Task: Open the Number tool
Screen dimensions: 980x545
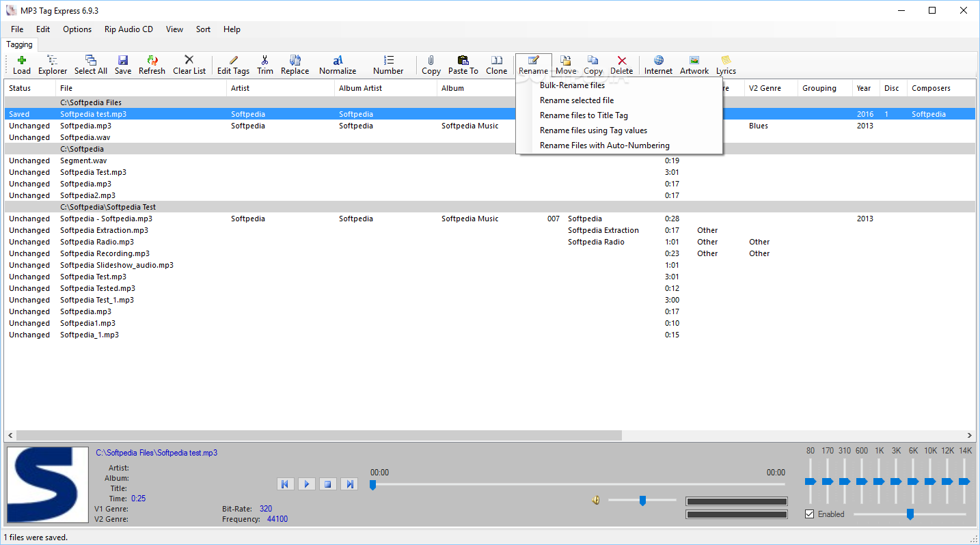Action: 388,65
